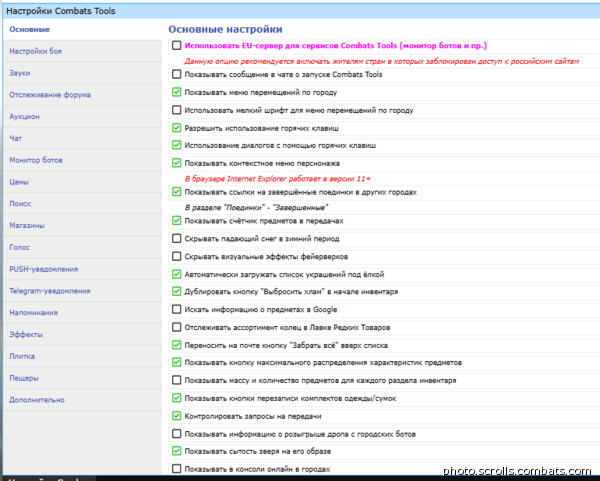Enable the EU-server usage checkbox
Image resolution: width=600 pixels, height=481 pixels.
click(177, 46)
